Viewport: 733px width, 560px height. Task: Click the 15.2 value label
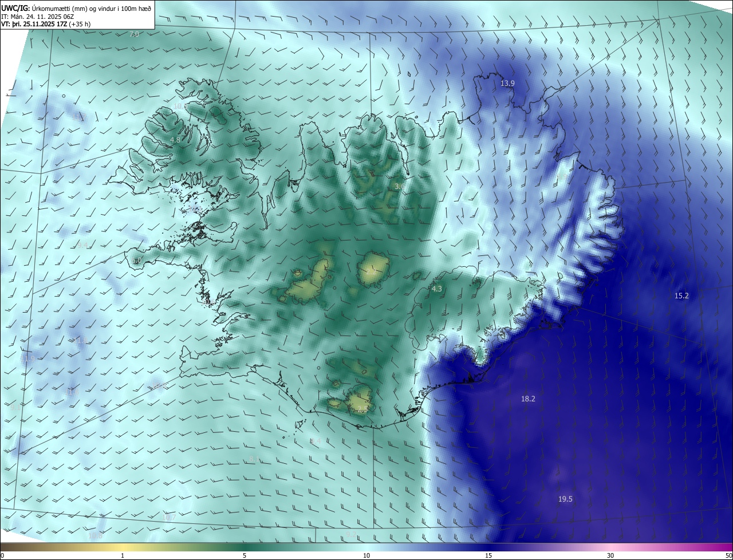tap(681, 296)
